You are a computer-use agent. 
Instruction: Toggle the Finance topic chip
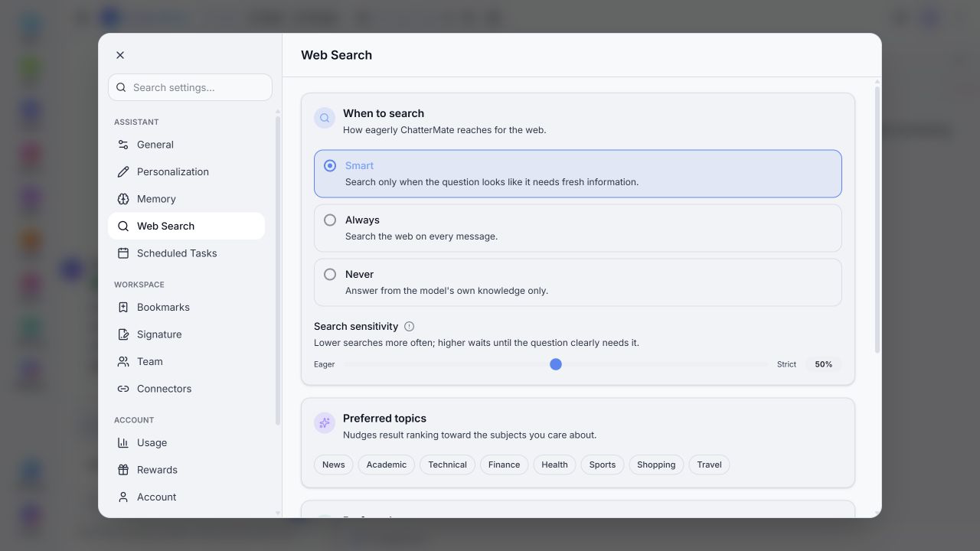[x=505, y=465]
